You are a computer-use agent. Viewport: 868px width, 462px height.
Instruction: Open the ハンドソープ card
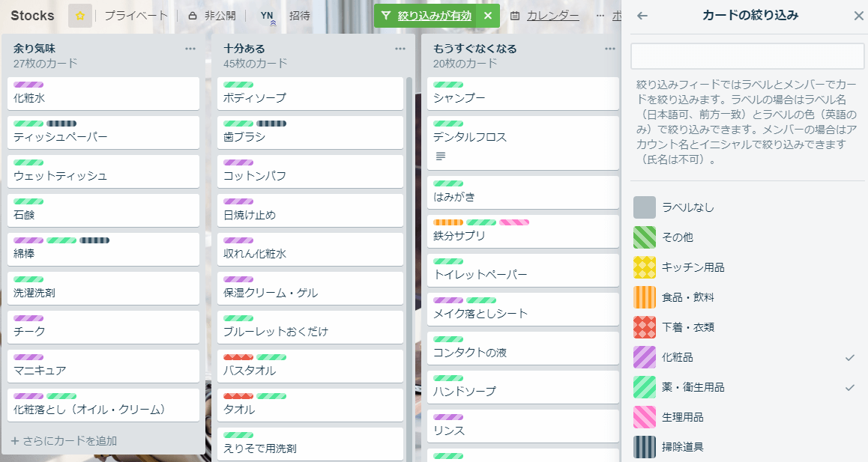[523, 387]
